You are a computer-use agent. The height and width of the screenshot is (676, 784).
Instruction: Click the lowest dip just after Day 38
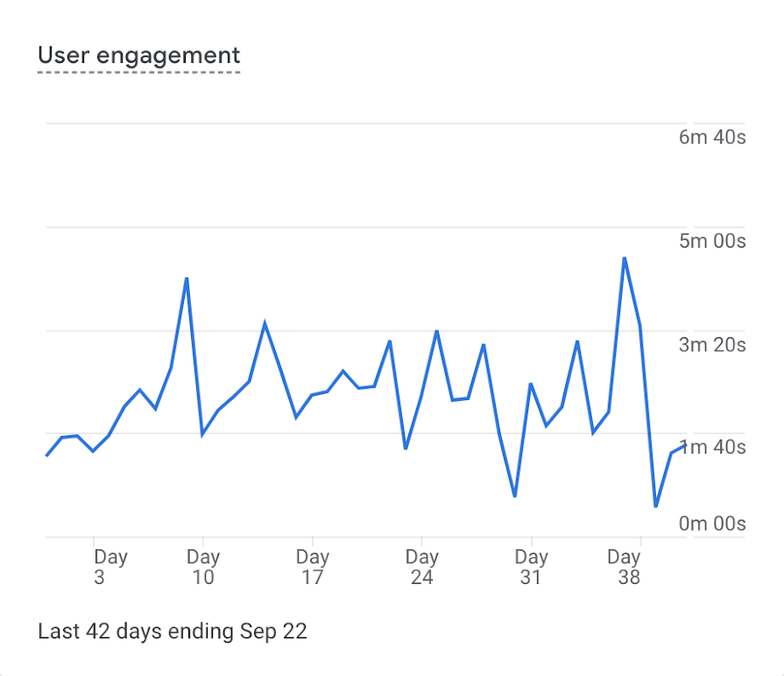tap(655, 506)
